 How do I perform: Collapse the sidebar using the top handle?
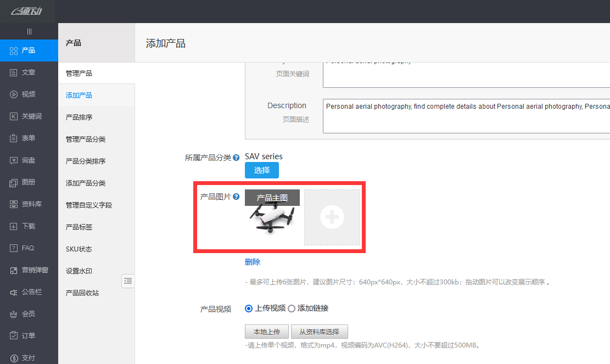[29, 30]
